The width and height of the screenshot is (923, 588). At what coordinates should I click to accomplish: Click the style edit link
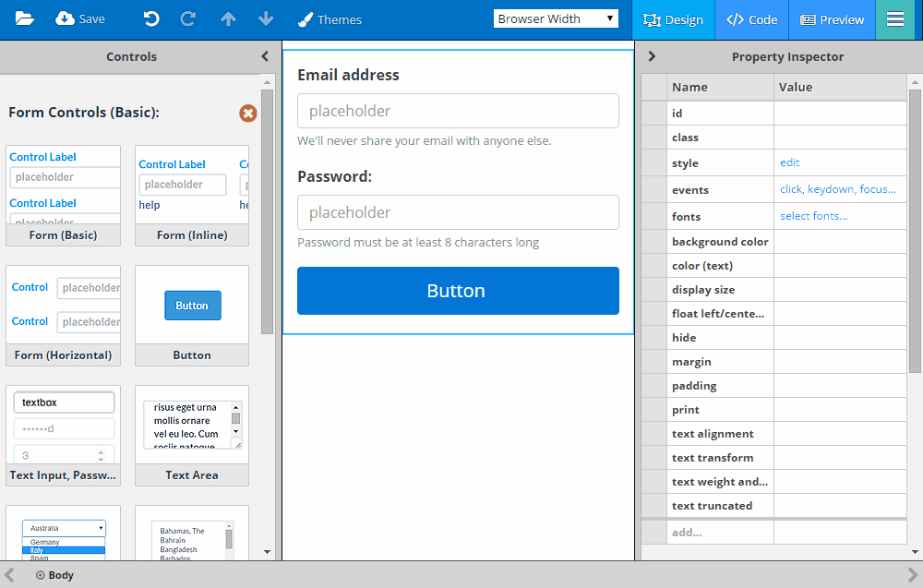coord(789,162)
